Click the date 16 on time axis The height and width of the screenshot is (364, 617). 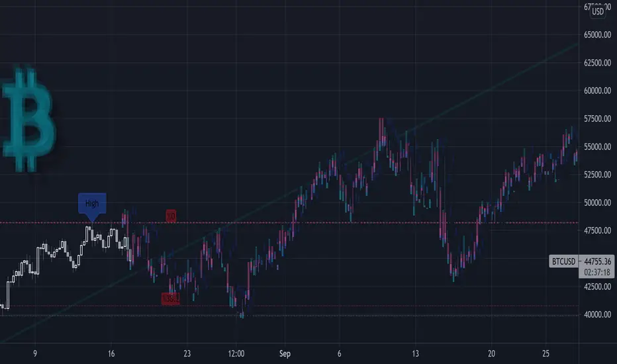(x=111, y=353)
